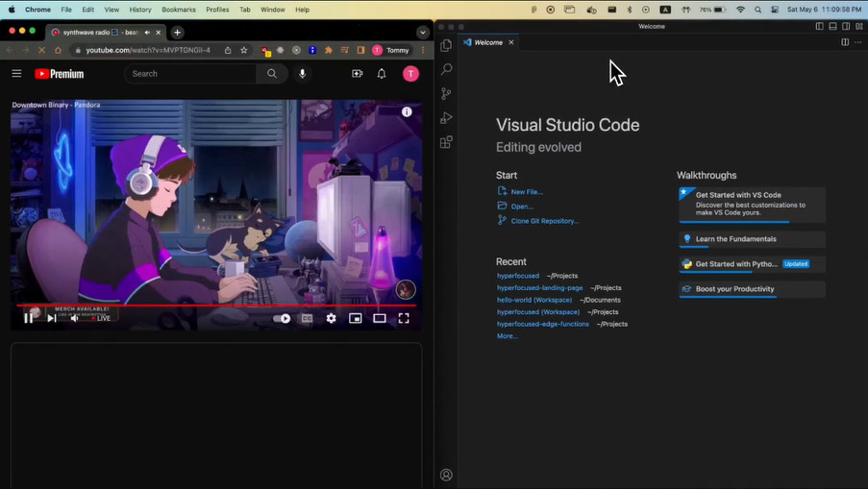Open recent hyperfocused-edge-functions project
Viewport: 868px width, 489px height.
542,324
